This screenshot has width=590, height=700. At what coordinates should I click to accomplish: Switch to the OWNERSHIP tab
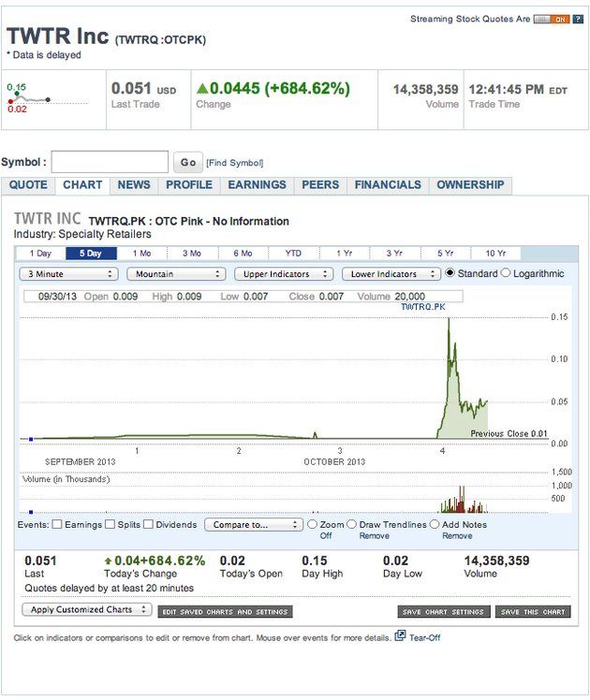(470, 184)
